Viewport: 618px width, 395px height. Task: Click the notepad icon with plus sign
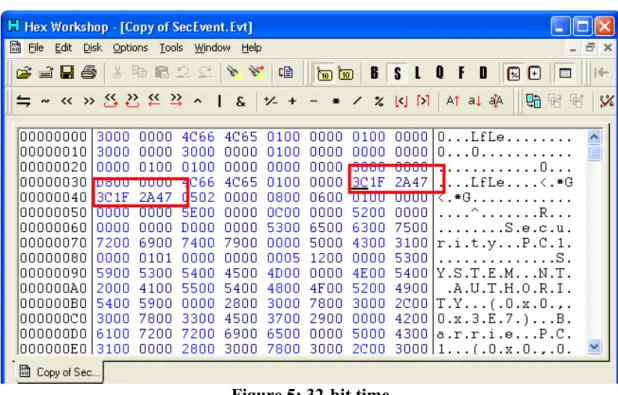534,73
